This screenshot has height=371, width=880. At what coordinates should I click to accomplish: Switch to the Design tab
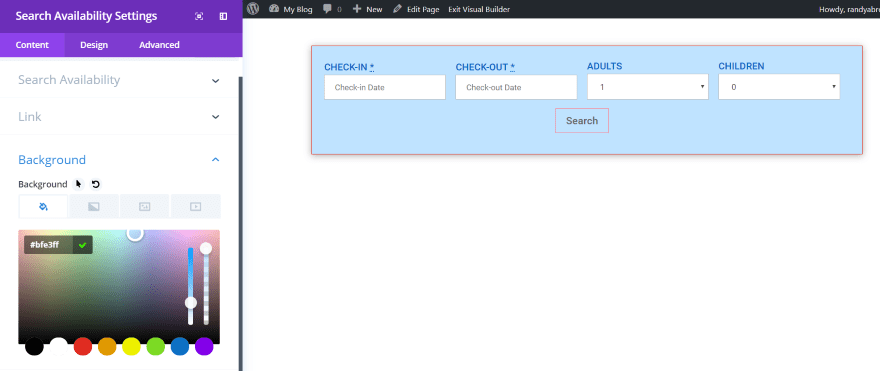(94, 45)
